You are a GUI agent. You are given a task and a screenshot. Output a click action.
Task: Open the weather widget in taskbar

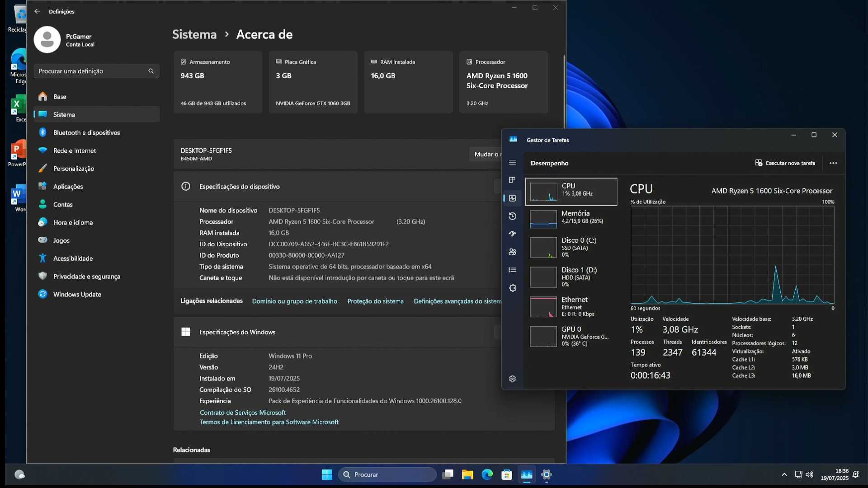click(19, 474)
